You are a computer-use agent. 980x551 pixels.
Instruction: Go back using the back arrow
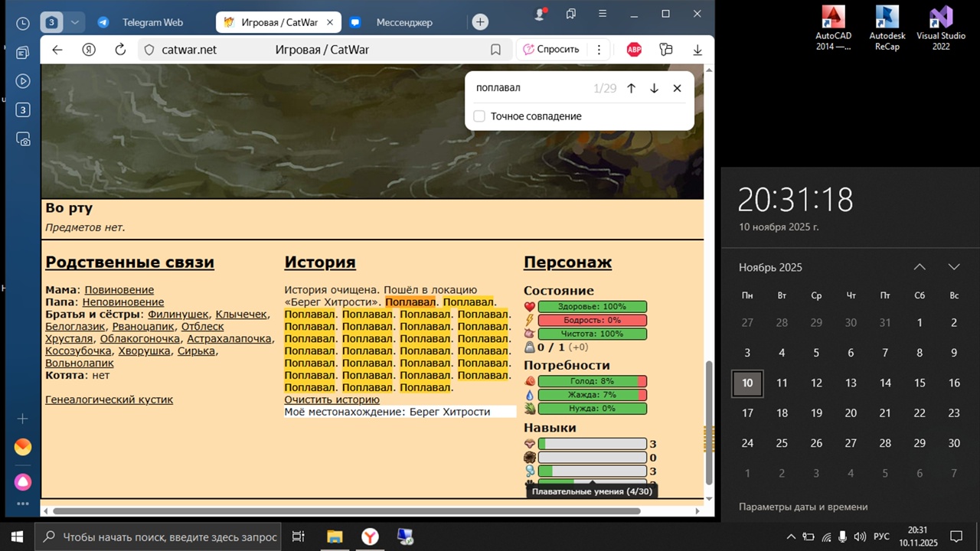click(57, 50)
